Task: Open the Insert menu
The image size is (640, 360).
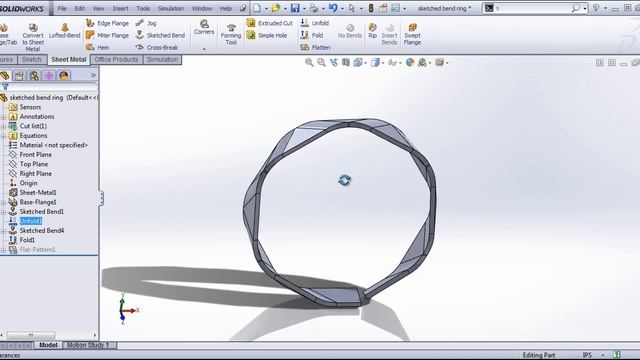Action: [120, 8]
